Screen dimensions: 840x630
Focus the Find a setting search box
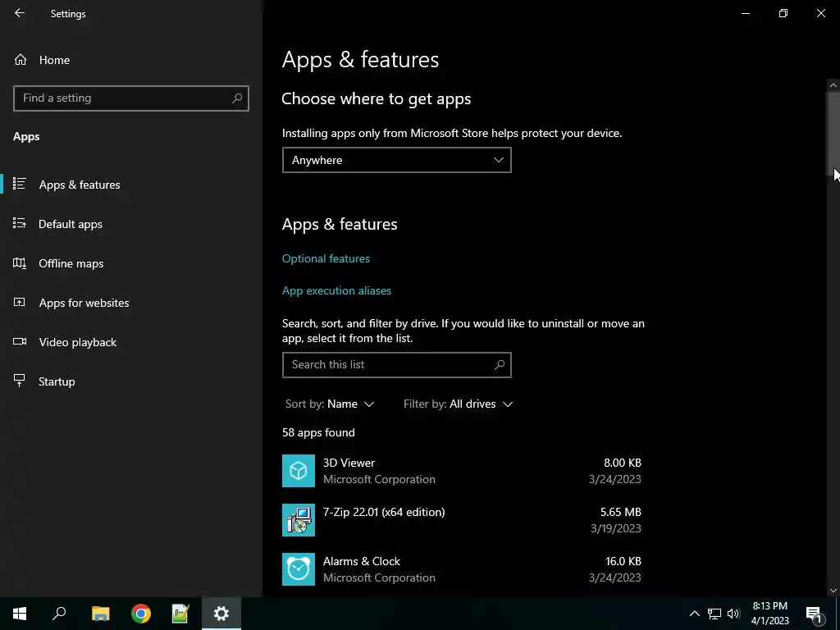[x=131, y=98]
